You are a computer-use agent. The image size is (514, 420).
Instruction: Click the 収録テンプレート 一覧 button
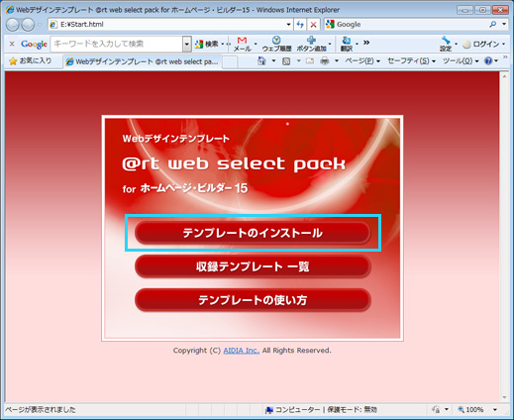tap(253, 266)
